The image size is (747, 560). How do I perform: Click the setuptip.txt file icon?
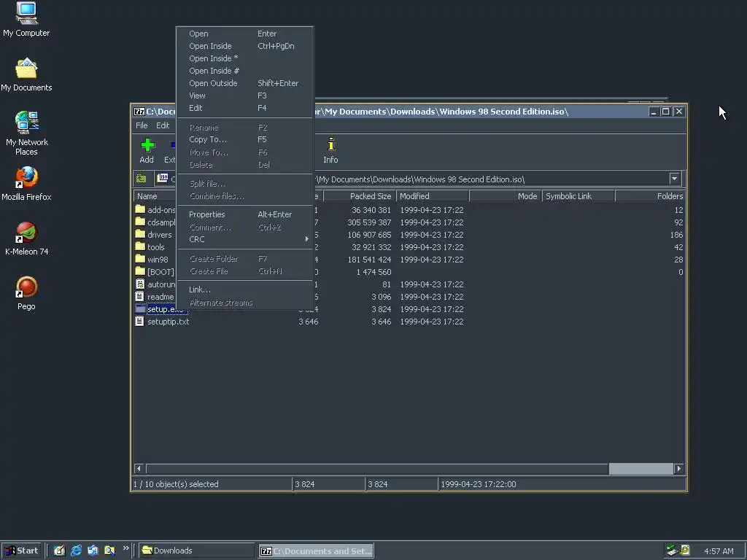click(x=139, y=321)
